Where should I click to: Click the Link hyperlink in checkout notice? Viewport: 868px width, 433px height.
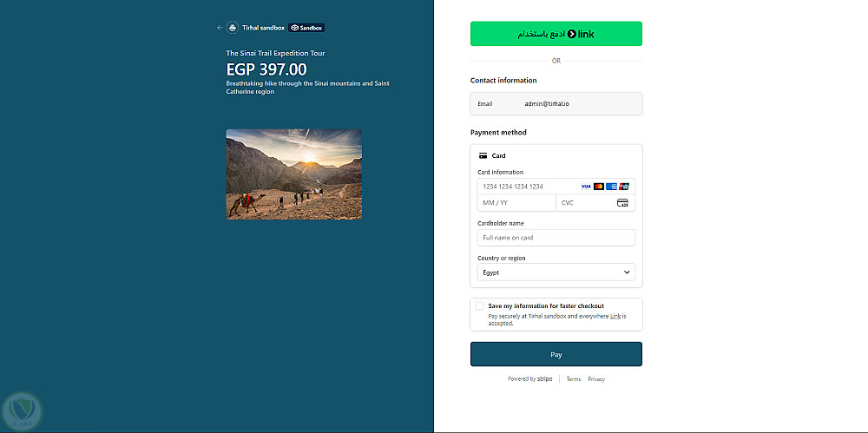[x=615, y=317]
